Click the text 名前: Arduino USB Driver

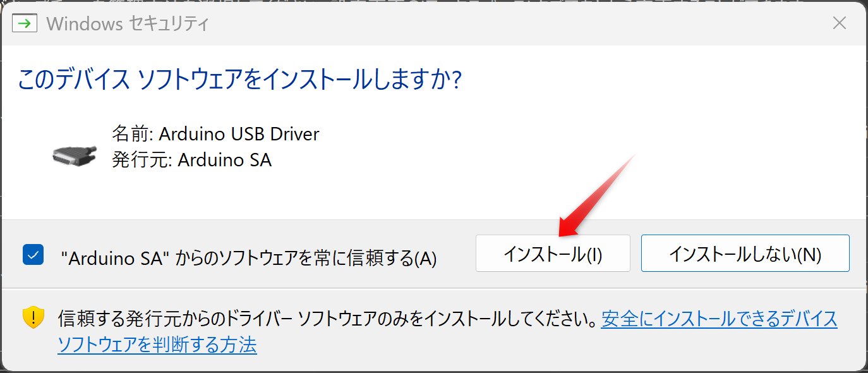pyautogui.click(x=215, y=134)
